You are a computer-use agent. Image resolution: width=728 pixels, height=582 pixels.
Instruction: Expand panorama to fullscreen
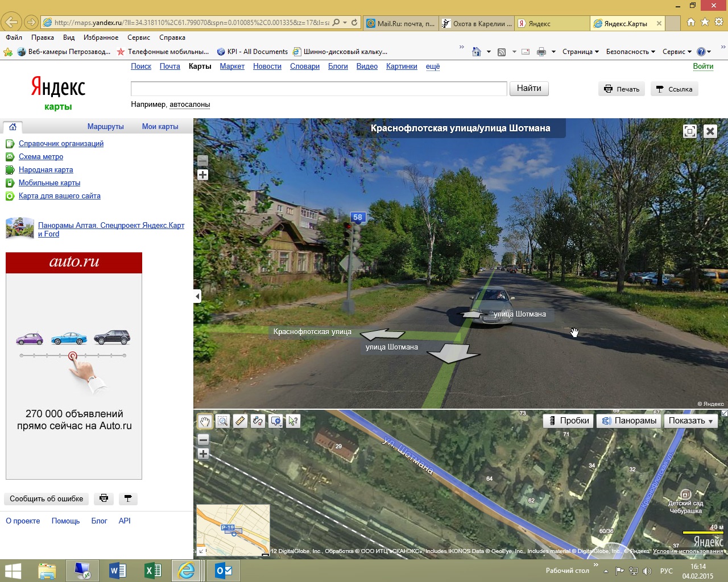pos(690,131)
